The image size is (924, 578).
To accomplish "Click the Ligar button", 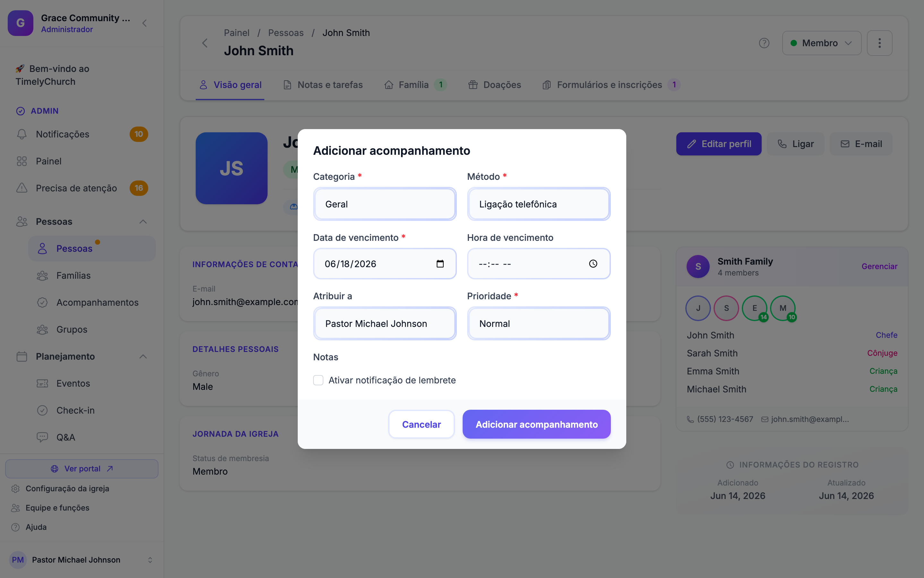I will pos(796,144).
